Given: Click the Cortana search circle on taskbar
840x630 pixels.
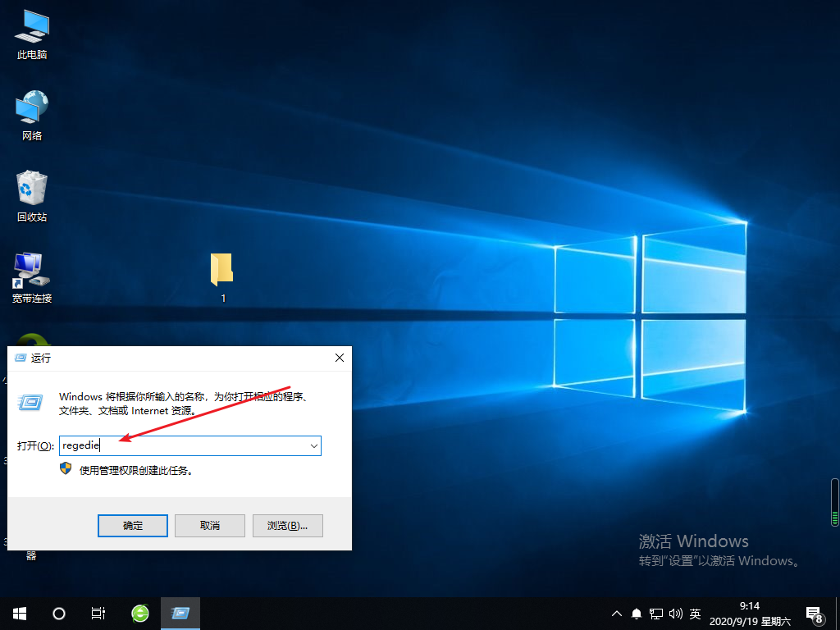Looking at the screenshot, I should (58, 613).
